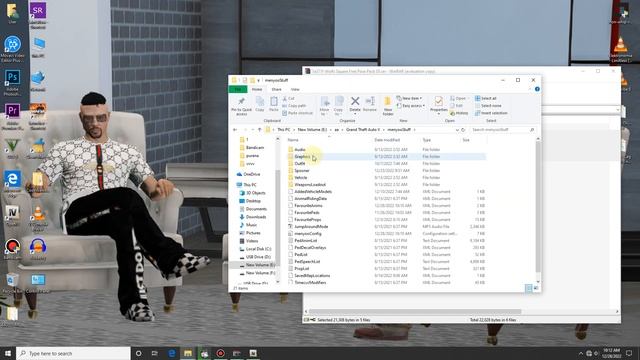640x360 pixels.
Task: Select Downloads in the navigation pane
Action: pos(256,217)
